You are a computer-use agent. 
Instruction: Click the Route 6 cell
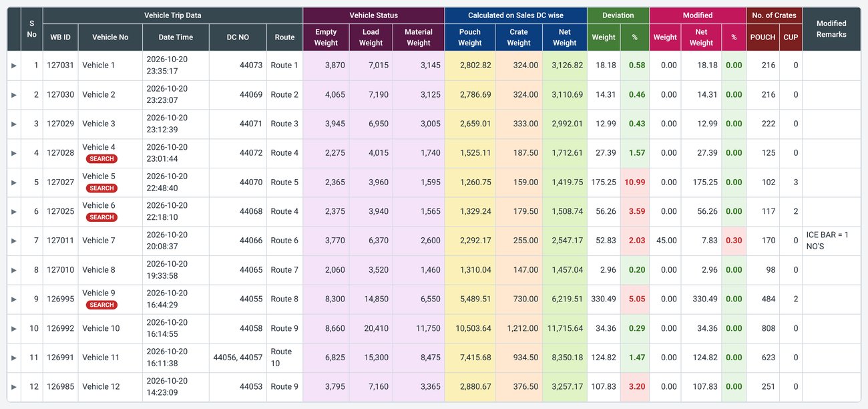coord(284,241)
